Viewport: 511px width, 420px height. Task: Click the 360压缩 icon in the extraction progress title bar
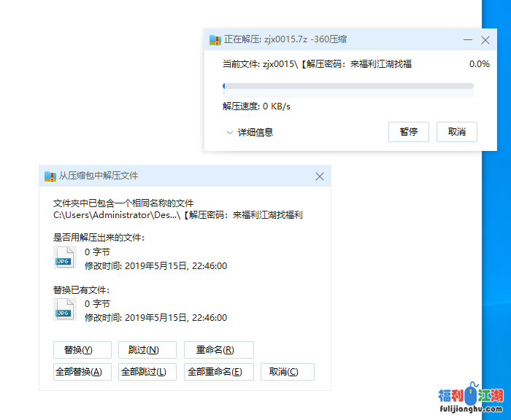(215, 40)
